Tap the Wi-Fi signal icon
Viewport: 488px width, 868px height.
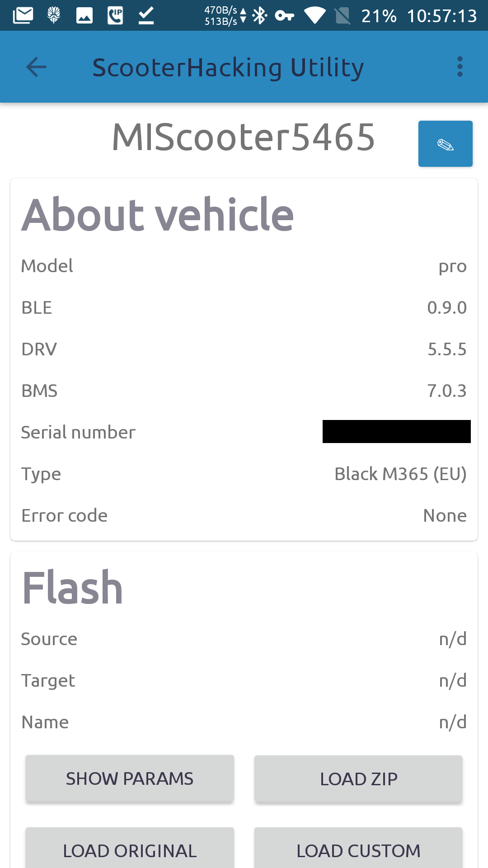(315, 16)
